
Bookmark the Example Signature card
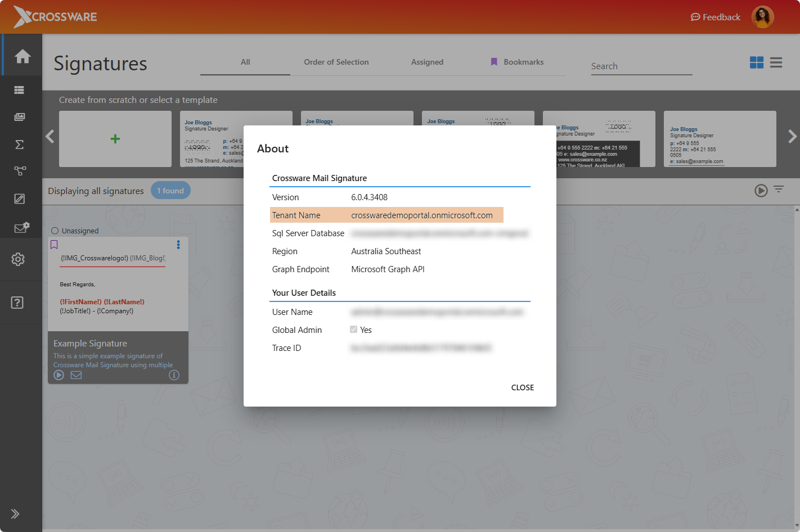click(x=55, y=245)
